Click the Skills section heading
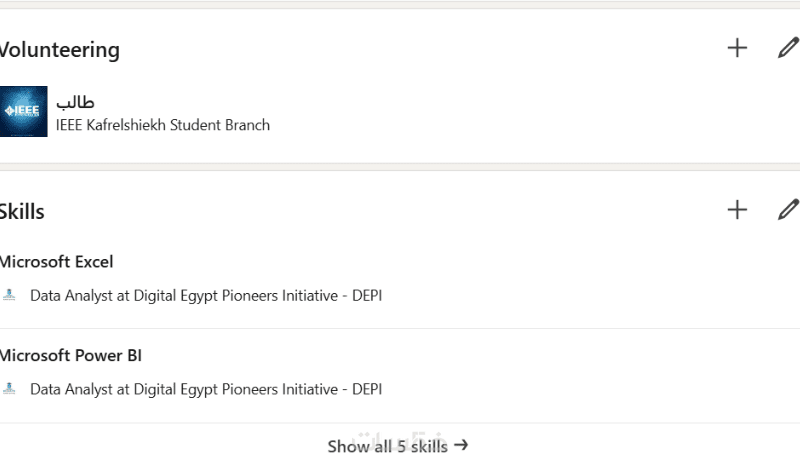Screen dimensions: 800x460 (x=22, y=211)
